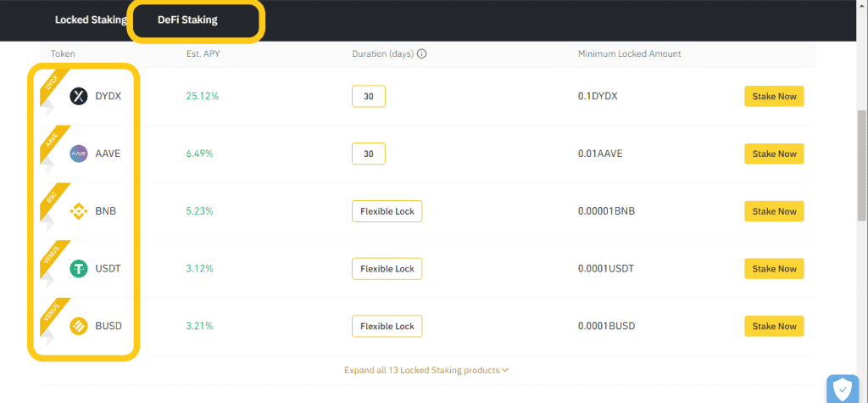The image size is (868, 403).
Task: Click the 3.12% APY value
Action: (200, 269)
